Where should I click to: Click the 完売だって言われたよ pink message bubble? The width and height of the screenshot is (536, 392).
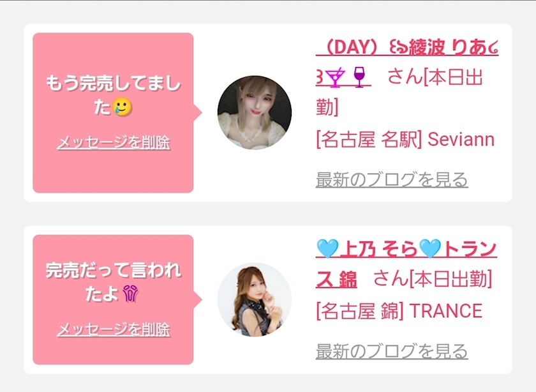pos(113,299)
